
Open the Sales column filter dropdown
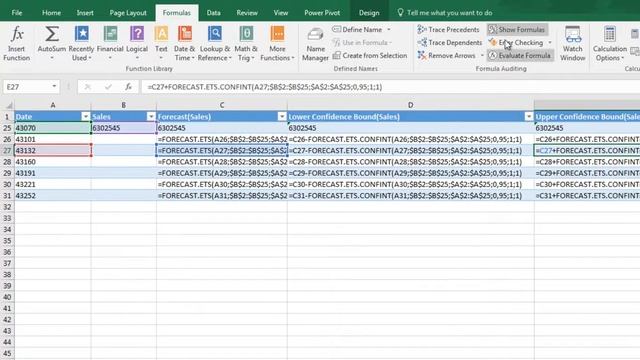pyautogui.click(x=151, y=117)
